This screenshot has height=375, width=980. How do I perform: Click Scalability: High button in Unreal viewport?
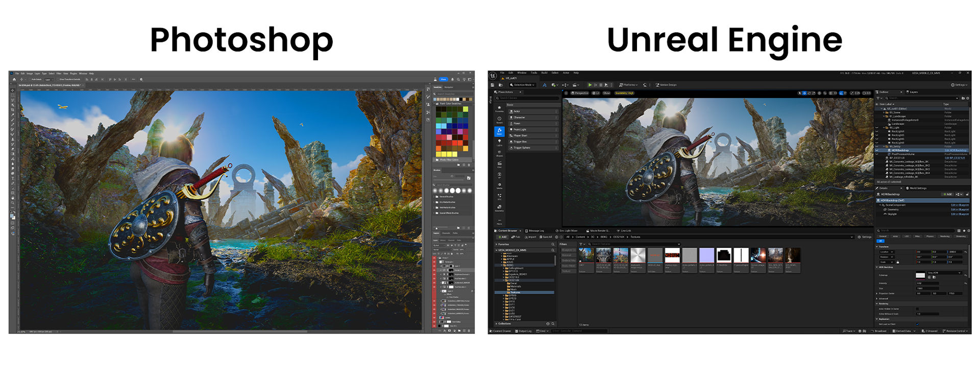[x=624, y=93]
